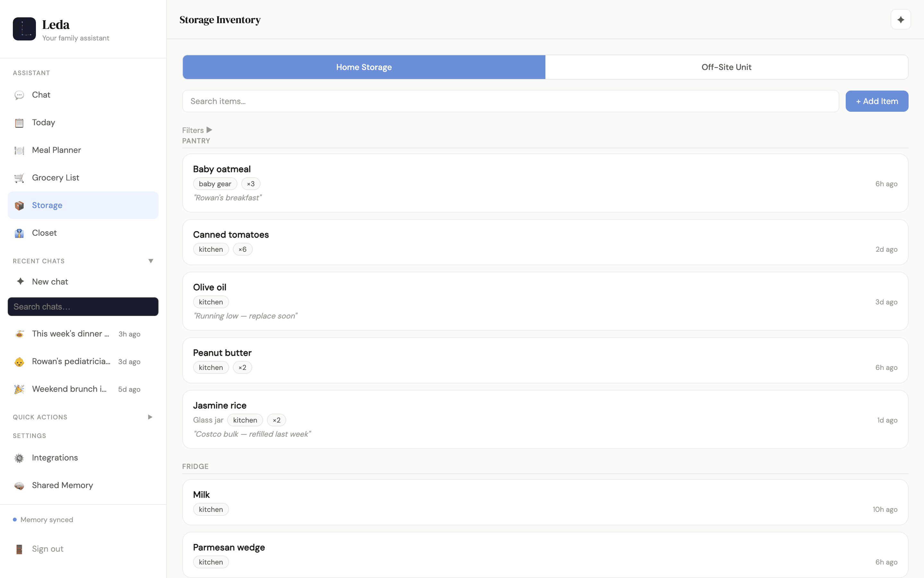Click the sparkle assistant button top right
Screen dimensions: 924x578
[x=901, y=20]
